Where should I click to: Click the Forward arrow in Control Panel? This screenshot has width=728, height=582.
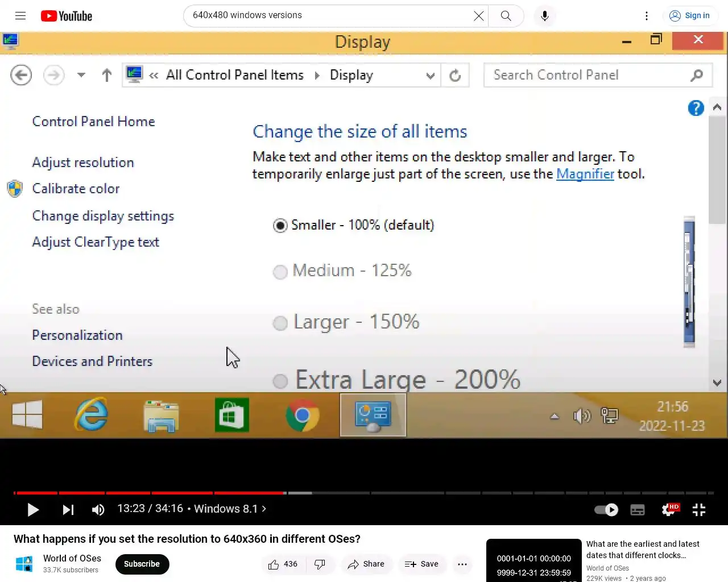point(54,75)
